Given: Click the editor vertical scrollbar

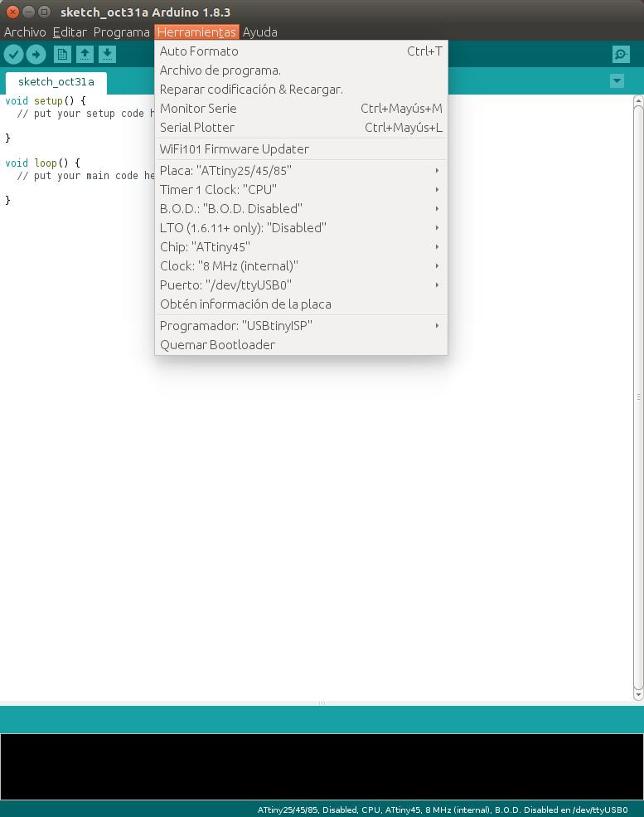Looking at the screenshot, I should click(x=638, y=397).
